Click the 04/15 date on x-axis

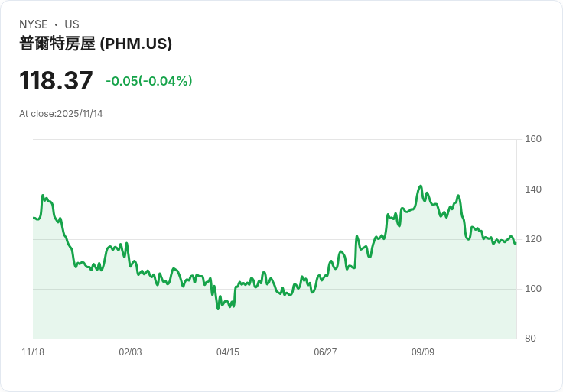pyautogui.click(x=228, y=352)
